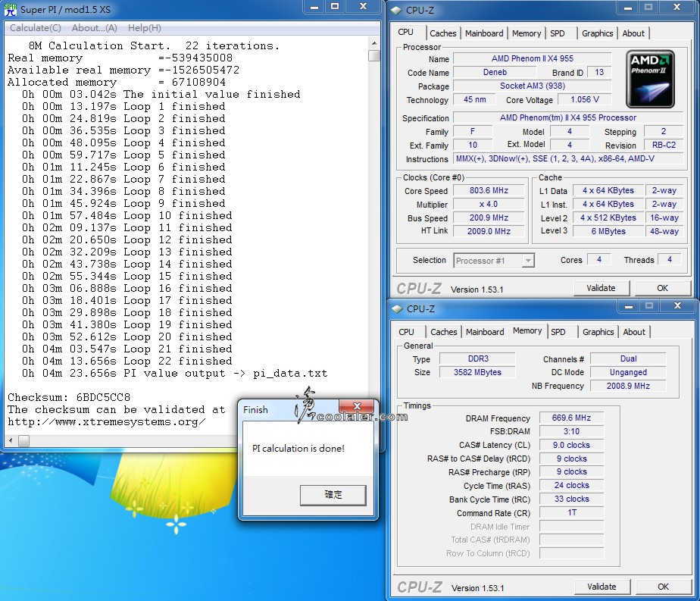Open the Calculate(C) menu in Super PI
This screenshot has height=601, width=700.
pos(36,28)
